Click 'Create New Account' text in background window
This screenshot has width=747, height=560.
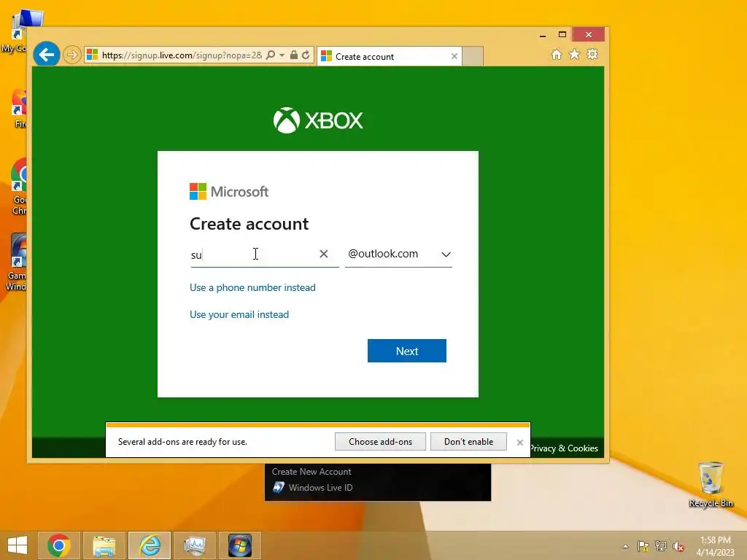311,472
